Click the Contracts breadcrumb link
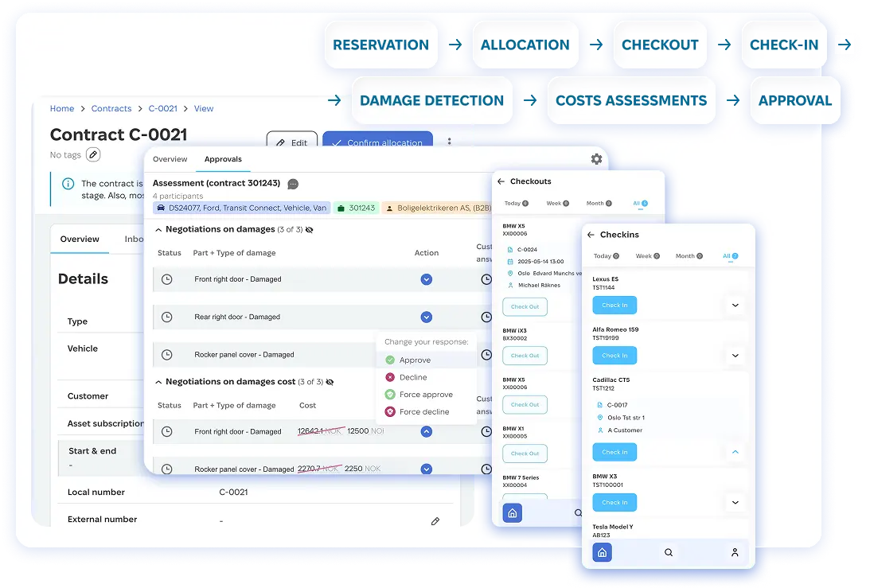 [111, 109]
